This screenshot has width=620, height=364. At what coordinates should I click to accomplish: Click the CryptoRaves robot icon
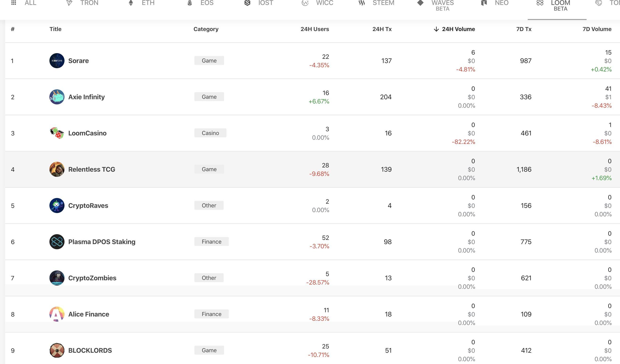[x=57, y=206]
